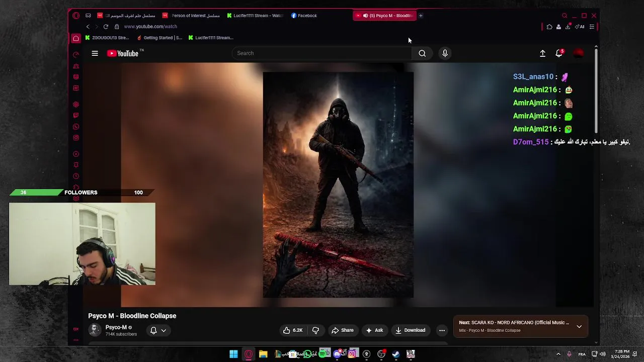Reload the page
Viewport: 644px width, 362px height.
coord(106,27)
